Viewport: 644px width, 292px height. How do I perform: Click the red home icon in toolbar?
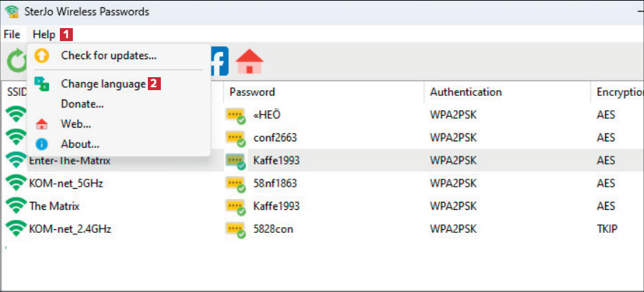250,61
